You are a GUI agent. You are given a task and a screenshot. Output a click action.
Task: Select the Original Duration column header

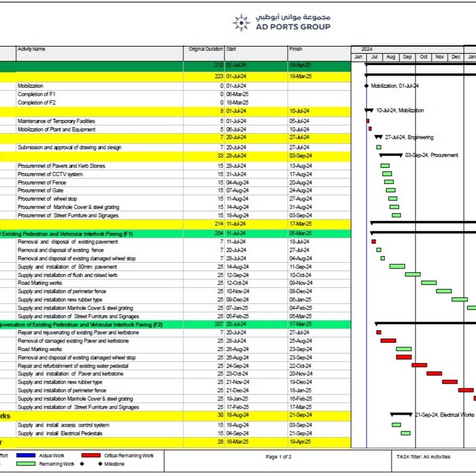point(204,53)
